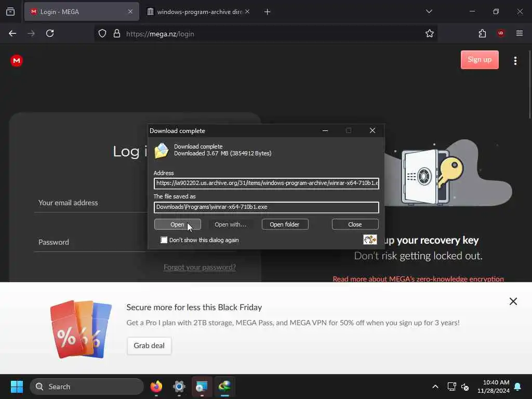
Task: Click the Black Friday coupon image
Action: point(81,329)
